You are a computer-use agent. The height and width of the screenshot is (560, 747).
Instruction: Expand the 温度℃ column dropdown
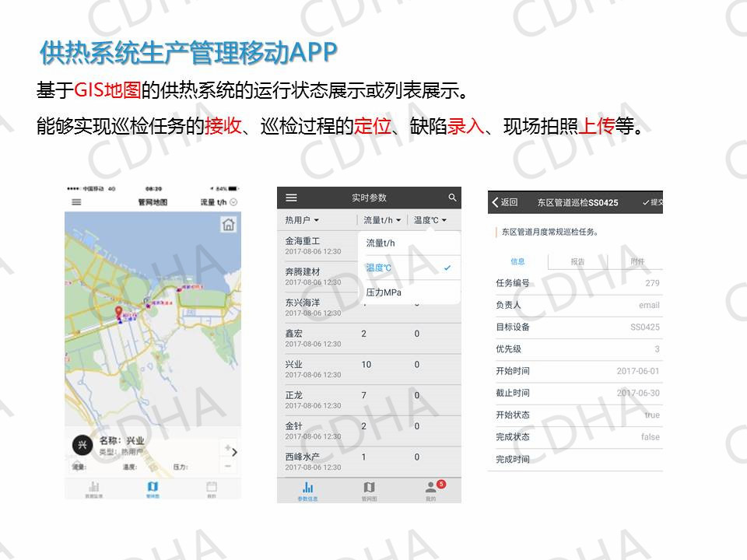click(x=430, y=220)
